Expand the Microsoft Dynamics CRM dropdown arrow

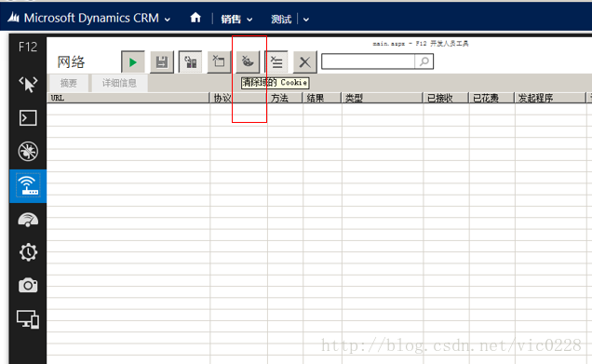point(168,20)
